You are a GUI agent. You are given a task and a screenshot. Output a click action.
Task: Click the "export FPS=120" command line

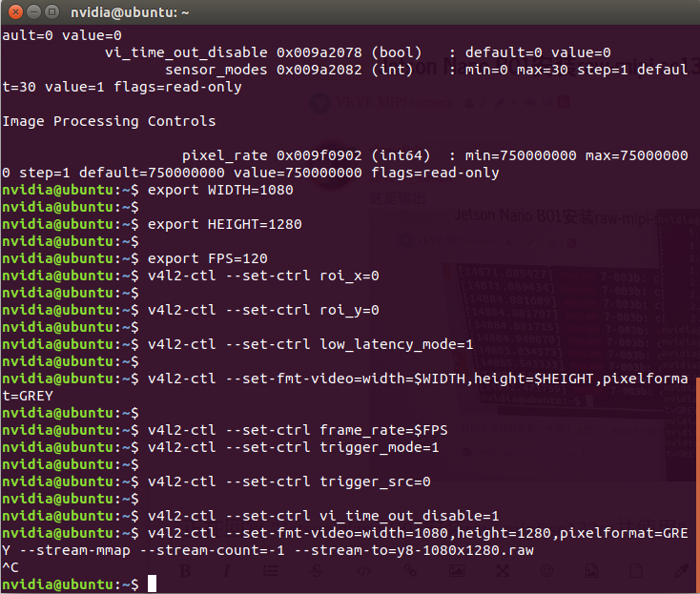pyautogui.click(x=207, y=258)
